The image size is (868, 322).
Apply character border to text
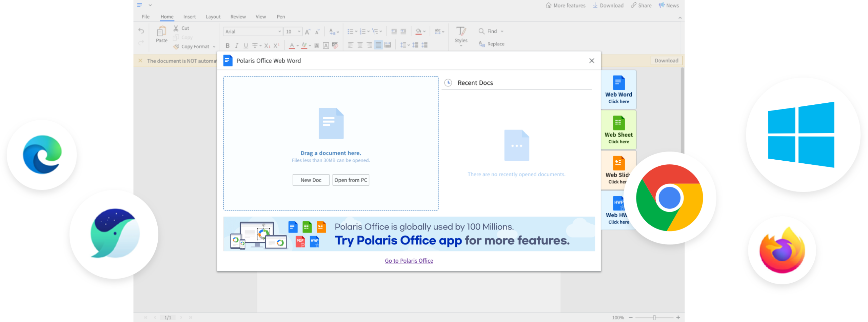(326, 45)
